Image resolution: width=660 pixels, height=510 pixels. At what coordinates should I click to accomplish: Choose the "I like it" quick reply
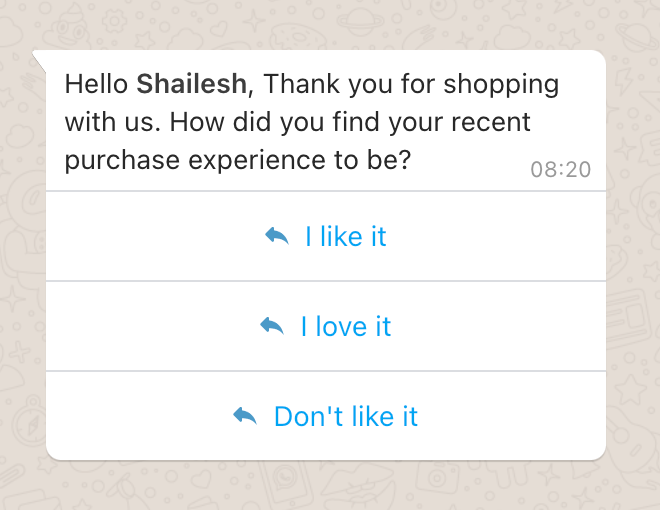pyautogui.click(x=326, y=236)
